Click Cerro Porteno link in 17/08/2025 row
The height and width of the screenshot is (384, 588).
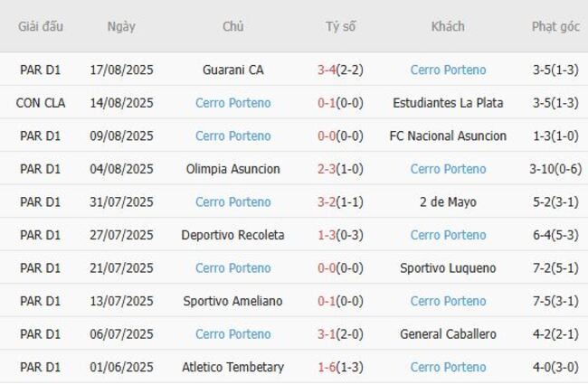click(x=448, y=70)
